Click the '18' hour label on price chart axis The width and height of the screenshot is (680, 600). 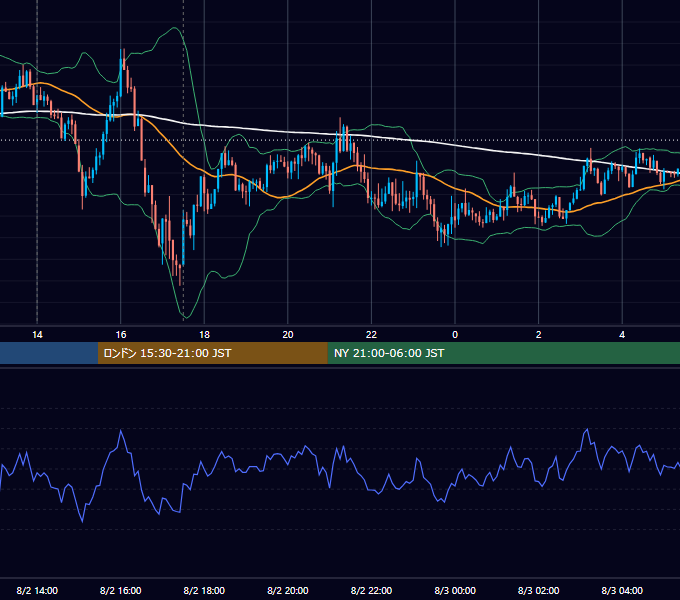coord(204,334)
